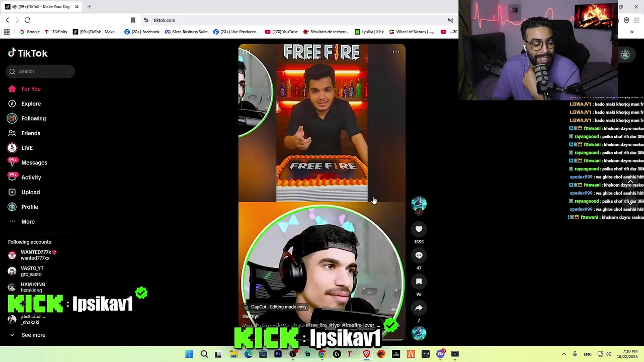Open the profile avatar in the top right corner

click(625, 54)
